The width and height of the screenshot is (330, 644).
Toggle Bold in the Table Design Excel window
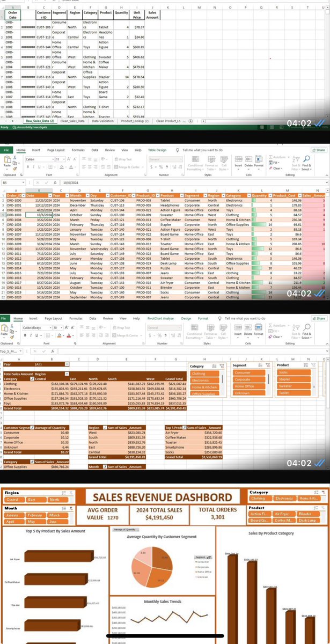pyautogui.click(x=28, y=167)
